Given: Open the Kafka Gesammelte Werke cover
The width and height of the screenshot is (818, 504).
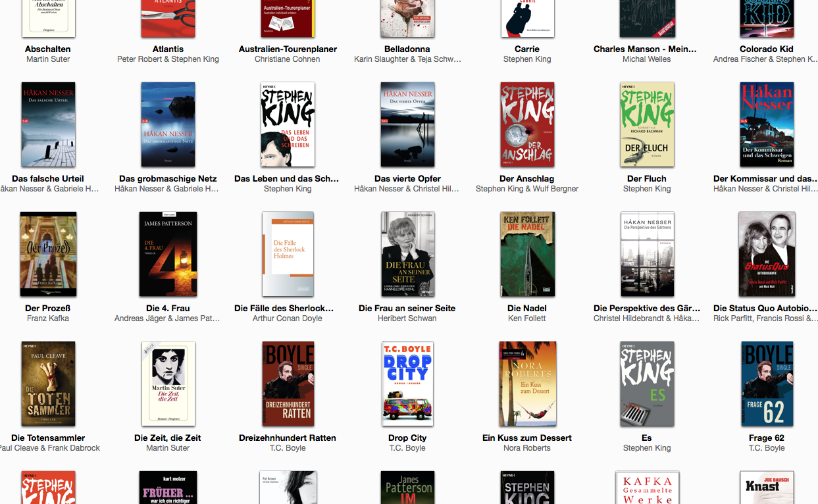Looking at the screenshot, I should pos(647,488).
